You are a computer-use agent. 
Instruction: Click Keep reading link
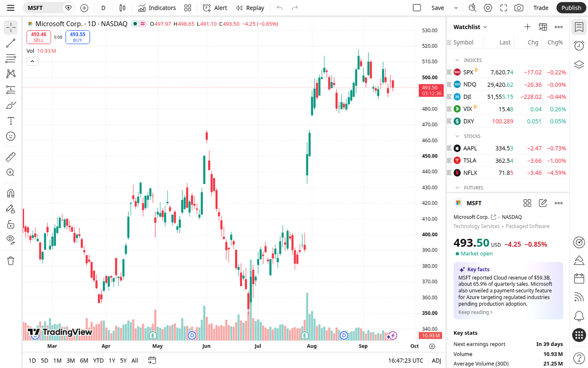coord(475,312)
